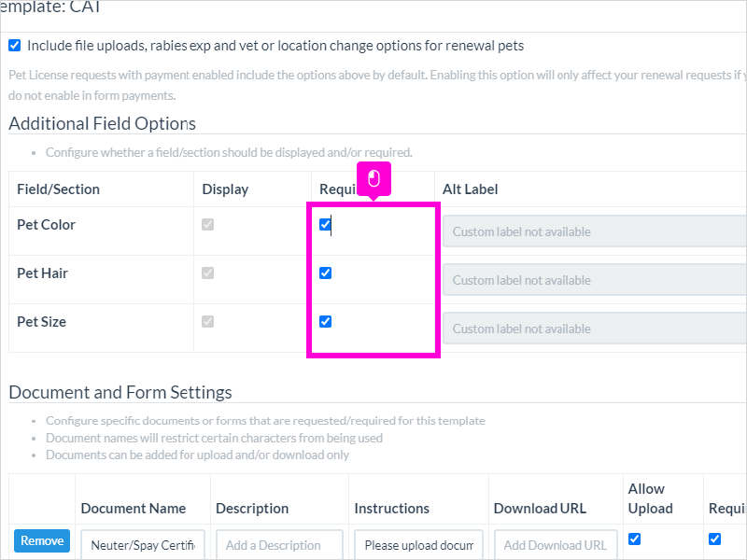Click the pink mouse icon tooltip marker
Image resolution: width=747 pixels, height=560 pixels.
[374, 179]
